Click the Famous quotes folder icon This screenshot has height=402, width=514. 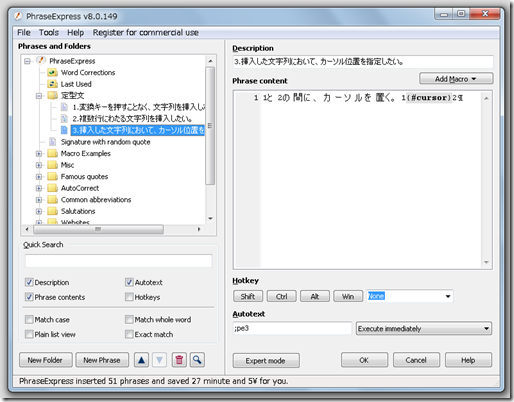tap(52, 176)
